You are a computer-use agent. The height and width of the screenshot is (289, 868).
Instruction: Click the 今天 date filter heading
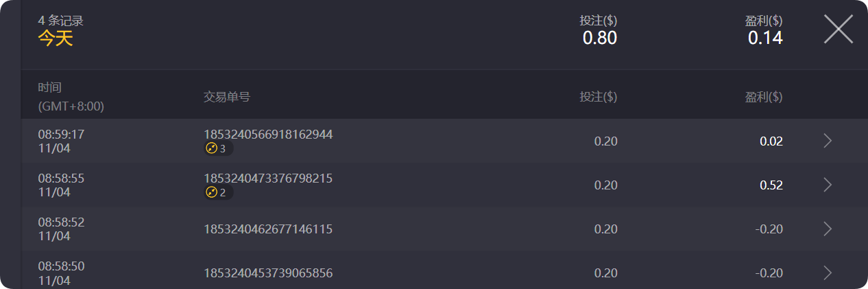pos(55,38)
